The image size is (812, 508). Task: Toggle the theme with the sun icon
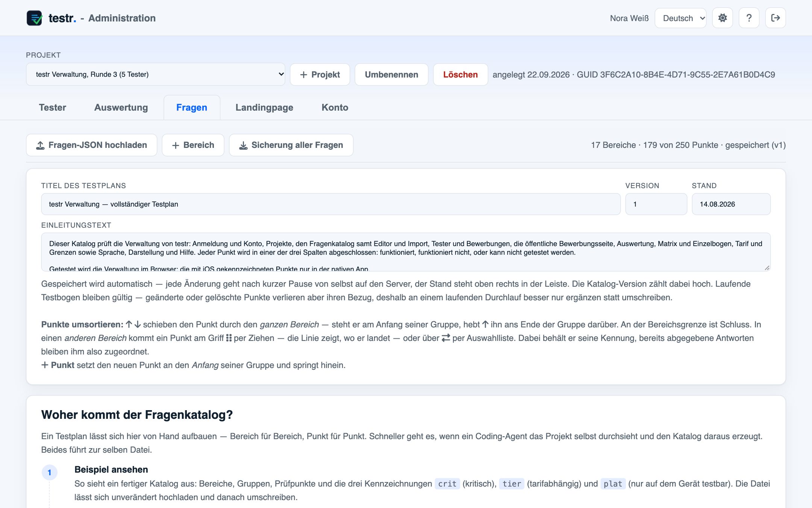click(722, 18)
